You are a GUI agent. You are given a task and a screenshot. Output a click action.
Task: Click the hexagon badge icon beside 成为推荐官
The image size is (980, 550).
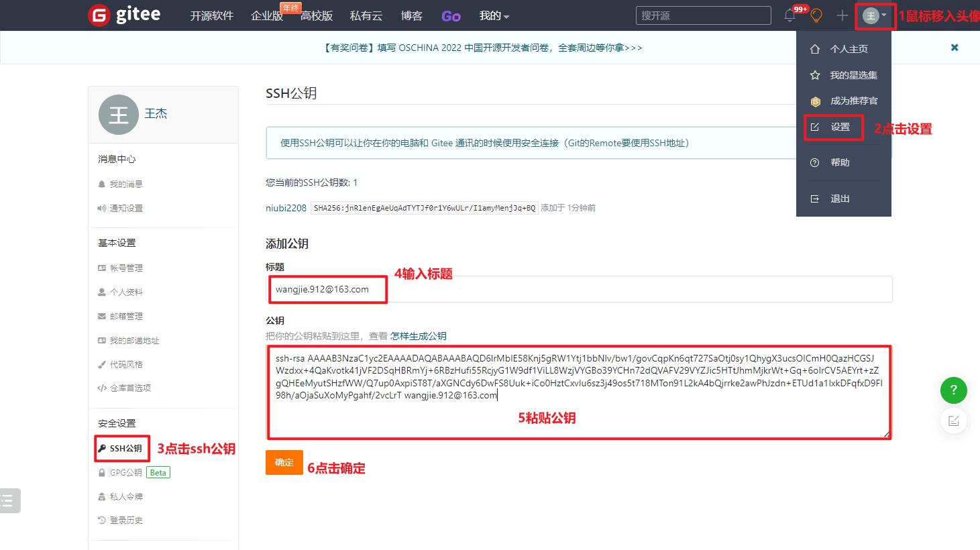point(816,101)
